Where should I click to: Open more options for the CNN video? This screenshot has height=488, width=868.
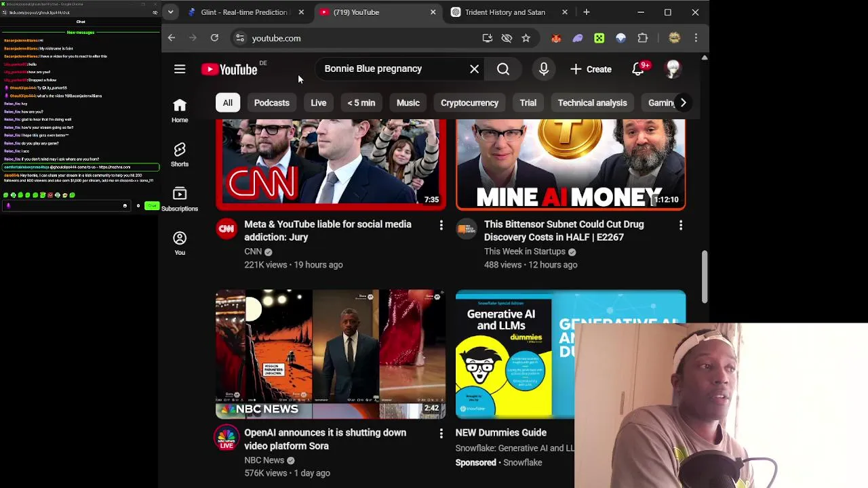point(441,224)
